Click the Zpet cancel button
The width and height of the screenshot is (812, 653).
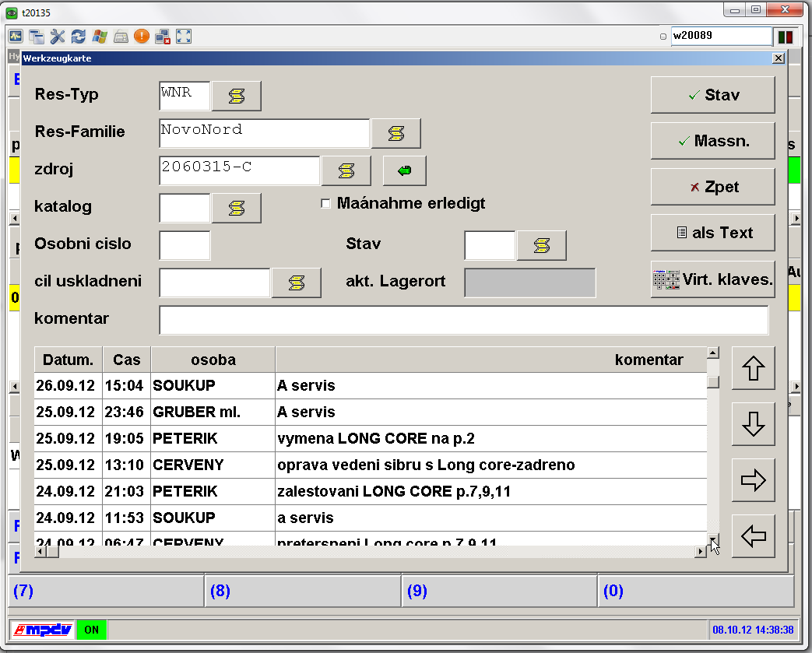click(x=712, y=187)
